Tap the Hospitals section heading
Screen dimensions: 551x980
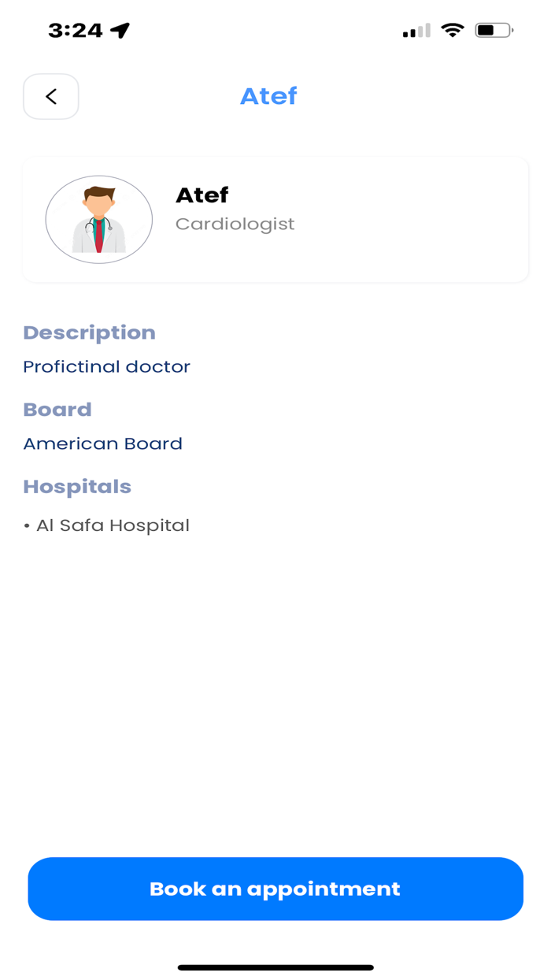77,486
